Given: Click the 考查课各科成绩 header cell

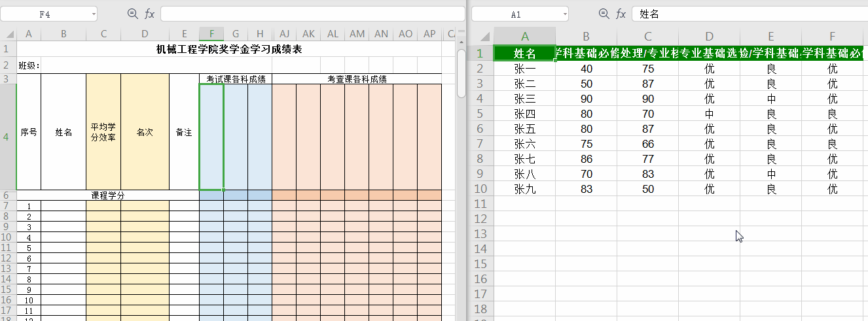Looking at the screenshot, I should point(357,79).
